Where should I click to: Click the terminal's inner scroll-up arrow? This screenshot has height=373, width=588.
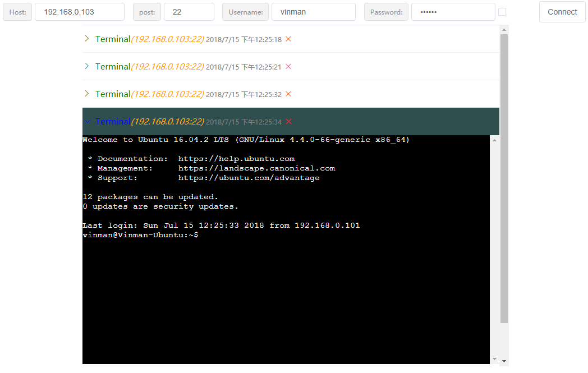click(x=495, y=140)
